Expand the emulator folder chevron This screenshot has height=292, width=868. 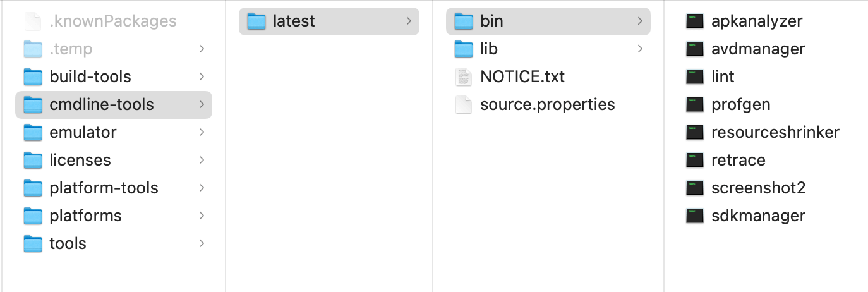point(202,133)
